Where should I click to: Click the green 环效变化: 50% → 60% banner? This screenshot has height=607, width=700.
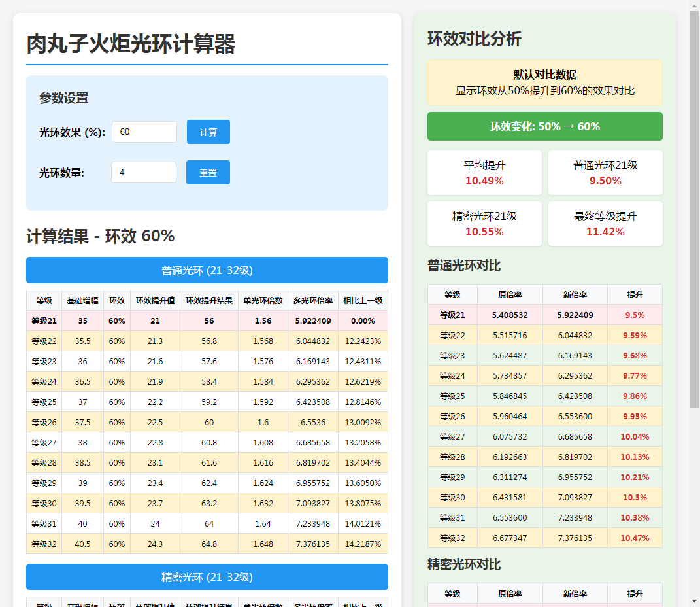tap(544, 126)
